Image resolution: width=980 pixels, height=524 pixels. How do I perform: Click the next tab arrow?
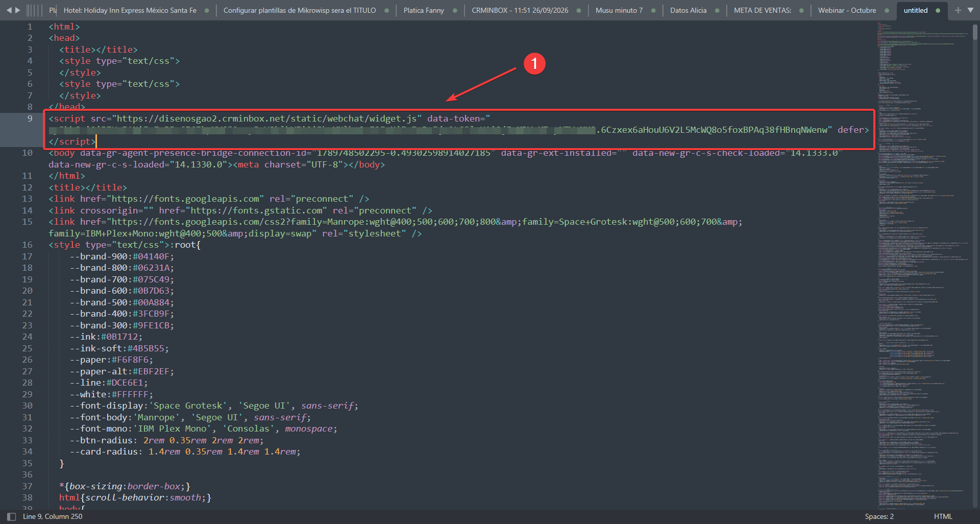[18, 10]
